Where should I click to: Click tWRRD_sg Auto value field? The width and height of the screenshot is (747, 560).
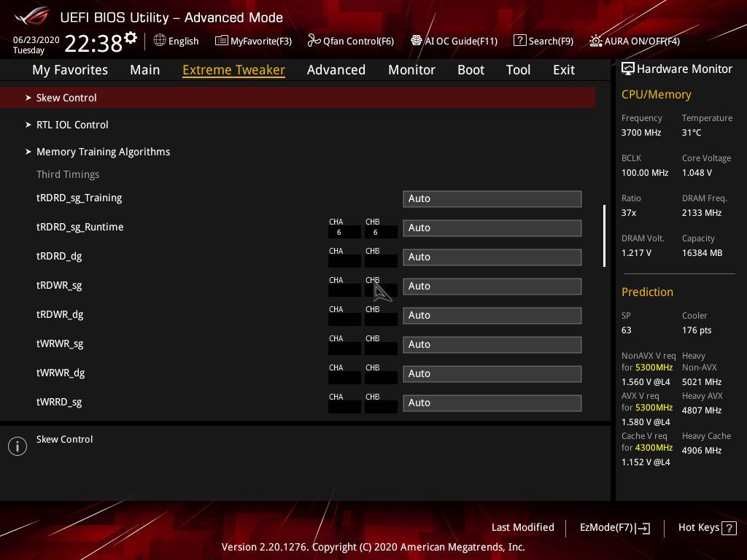[x=492, y=402]
